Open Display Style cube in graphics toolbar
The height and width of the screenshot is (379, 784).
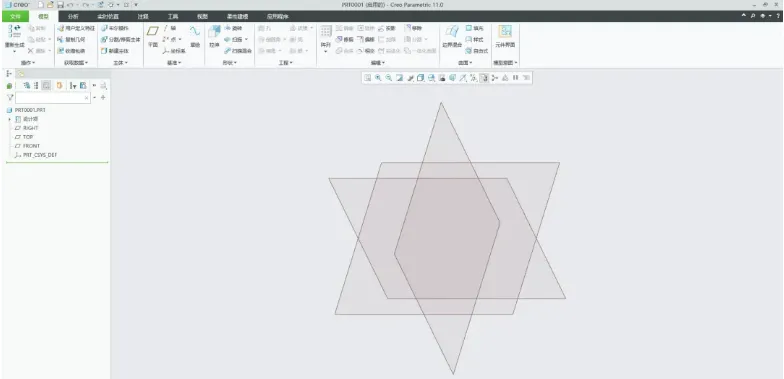pos(420,78)
